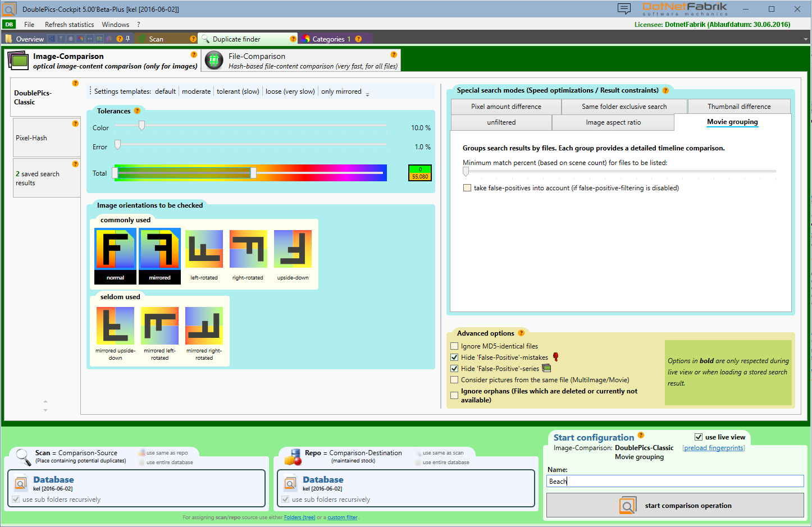812x527 pixels.
Task: Click Refresh statistics menu
Action: point(70,25)
